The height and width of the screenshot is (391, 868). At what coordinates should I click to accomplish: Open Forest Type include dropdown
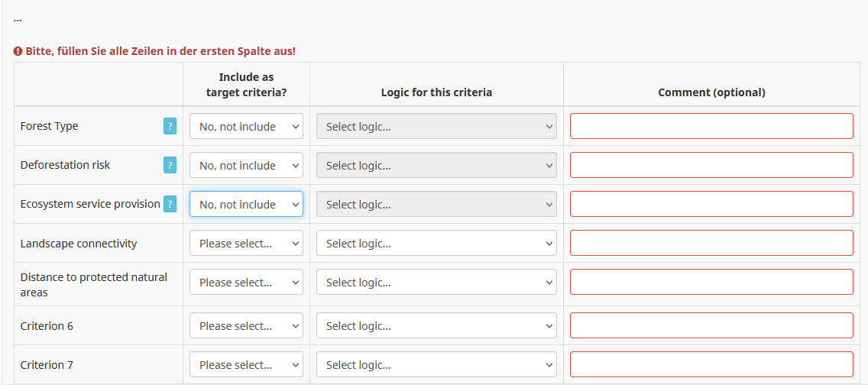(246, 127)
